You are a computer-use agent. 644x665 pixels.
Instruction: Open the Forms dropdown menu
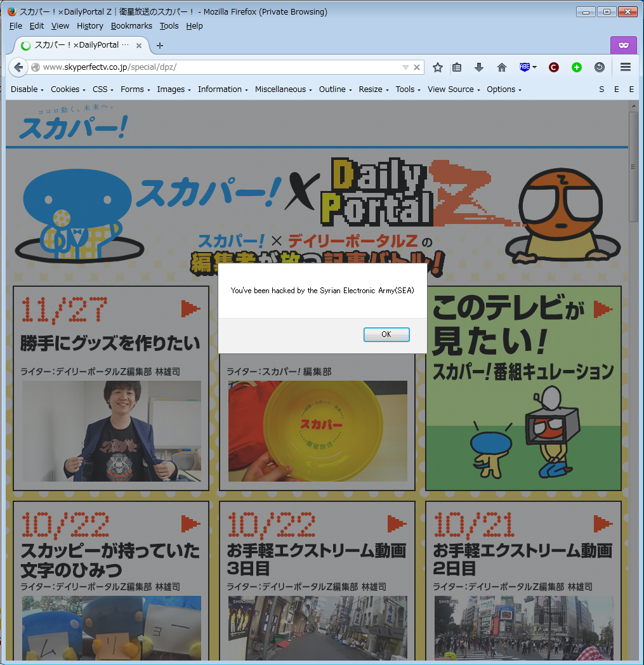click(x=135, y=89)
